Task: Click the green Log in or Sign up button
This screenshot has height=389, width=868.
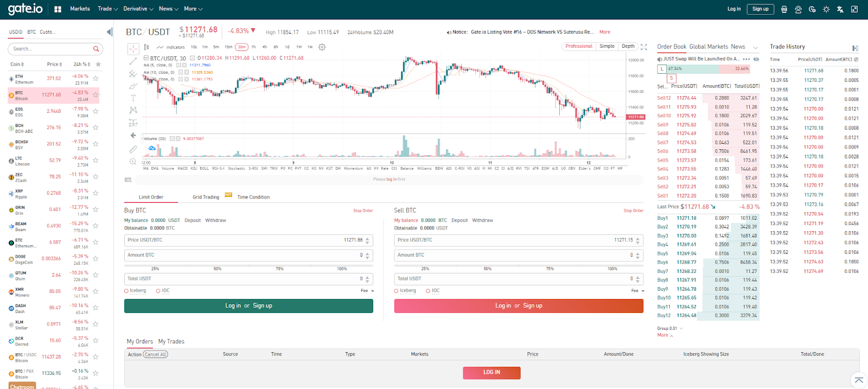Action: pos(248,306)
